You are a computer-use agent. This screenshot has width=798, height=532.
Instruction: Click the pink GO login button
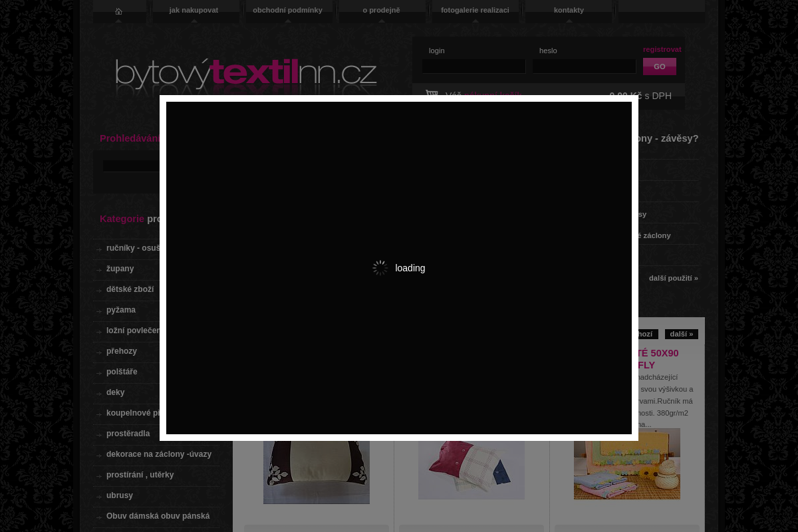660,66
